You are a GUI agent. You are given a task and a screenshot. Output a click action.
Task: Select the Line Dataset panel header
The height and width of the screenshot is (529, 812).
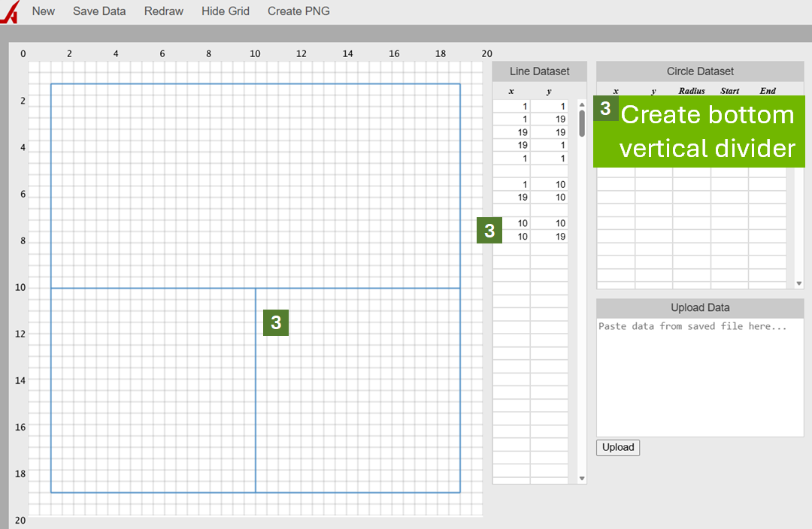click(x=539, y=71)
